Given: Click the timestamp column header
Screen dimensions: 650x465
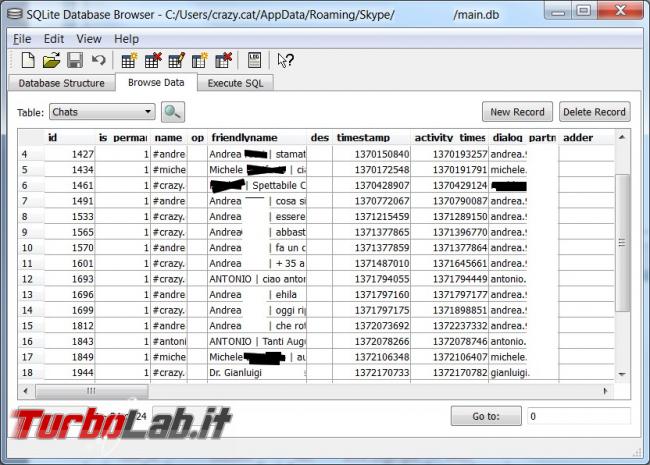Looking at the screenshot, I should tap(371, 138).
